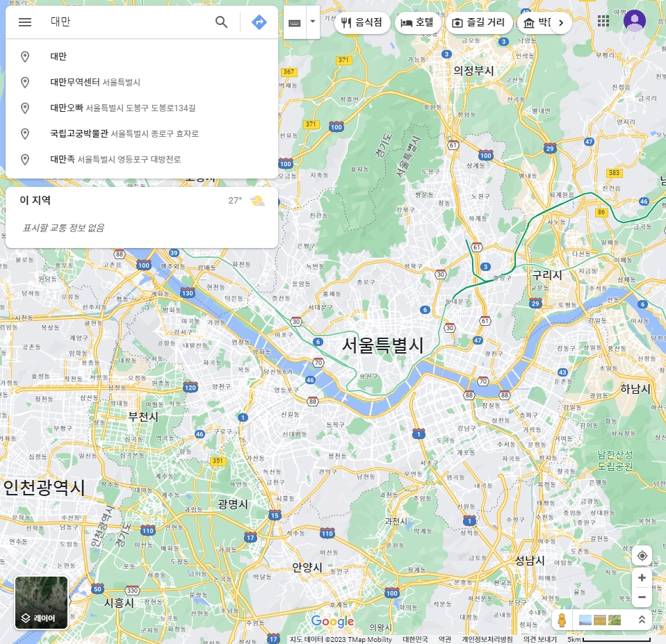This screenshot has width=666, height=644.
Task: Activate the search magnifier icon
Action: (x=221, y=22)
